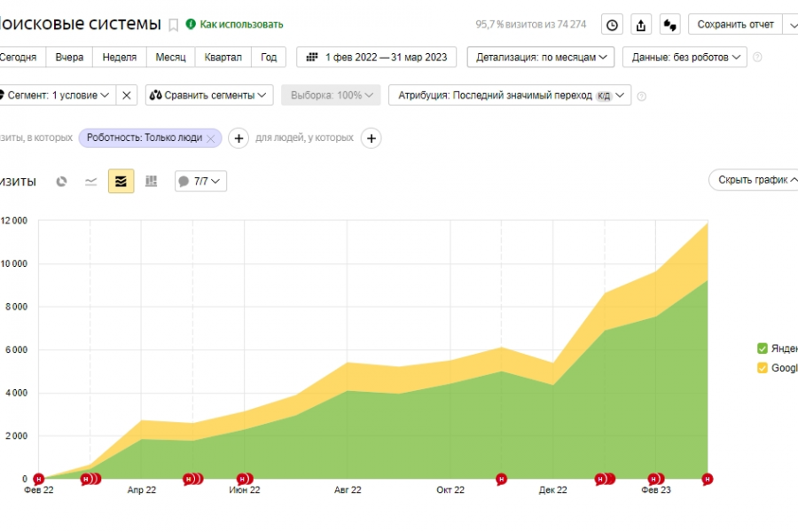798x532 pixels.
Task: Open the date range picker field
Action: [377, 58]
